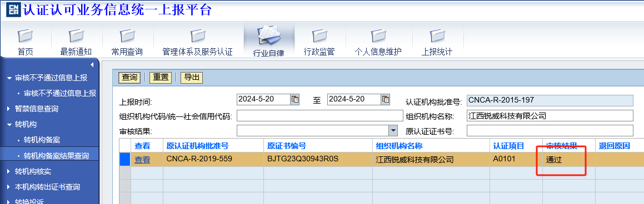
Task: Open the 审核结果 dropdown arrow
Action: coord(393,130)
